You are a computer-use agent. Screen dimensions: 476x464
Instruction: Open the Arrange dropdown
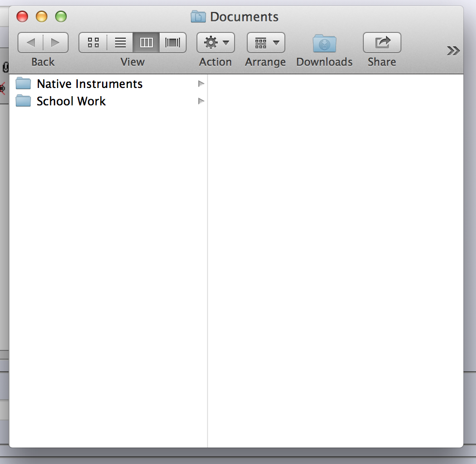pos(266,43)
